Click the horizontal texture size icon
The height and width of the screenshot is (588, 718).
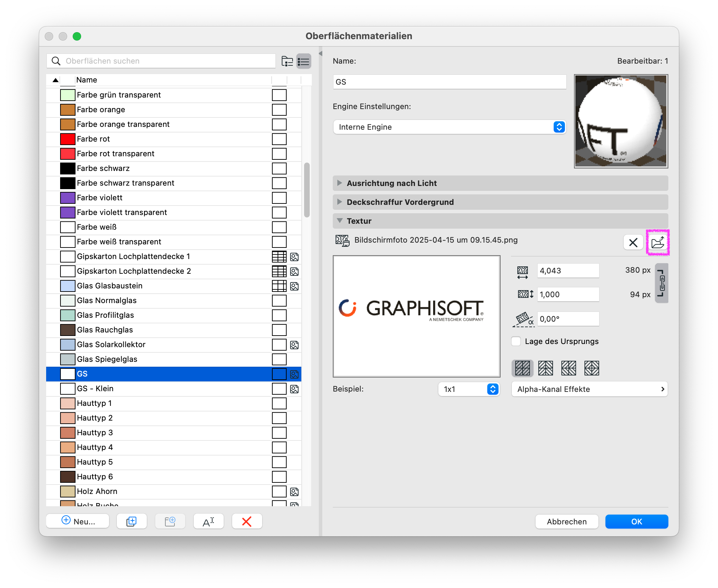(523, 272)
